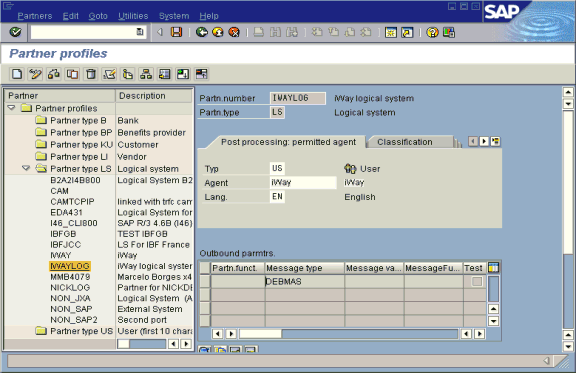Click the Generate shortcut icon
Viewport: 576px width, 373px height.
(407, 32)
